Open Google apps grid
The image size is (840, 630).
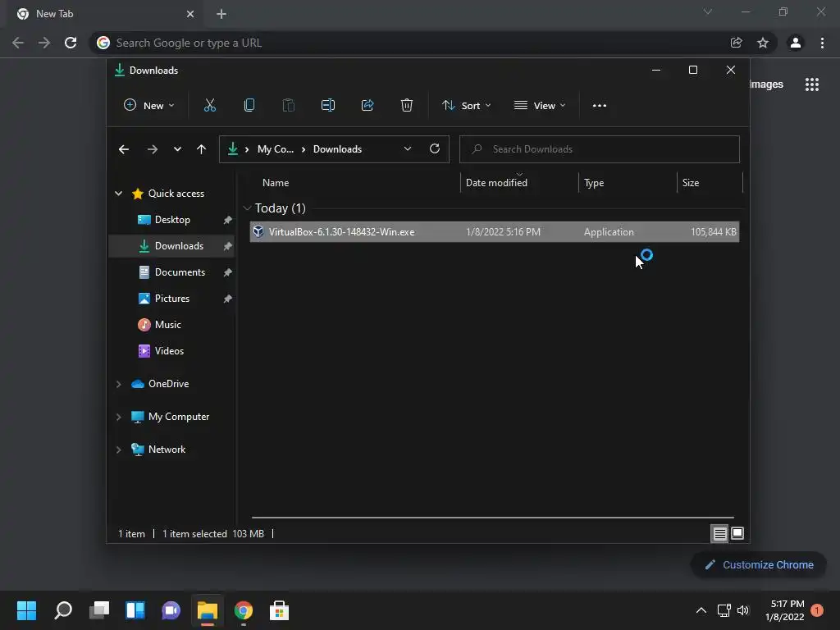812,84
